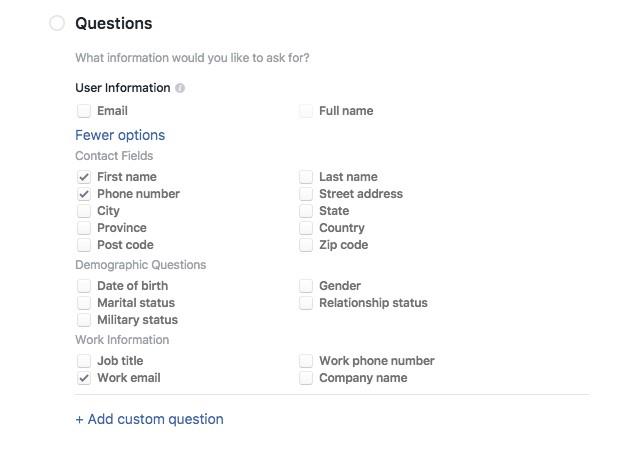Check the Job title checkbox
Viewport: 628px width, 454px height.
(84, 361)
